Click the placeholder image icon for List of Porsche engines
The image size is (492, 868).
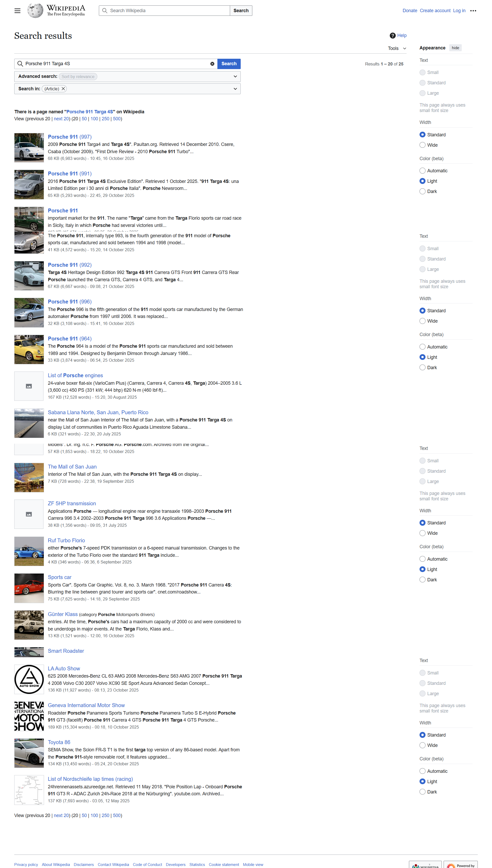tap(29, 386)
